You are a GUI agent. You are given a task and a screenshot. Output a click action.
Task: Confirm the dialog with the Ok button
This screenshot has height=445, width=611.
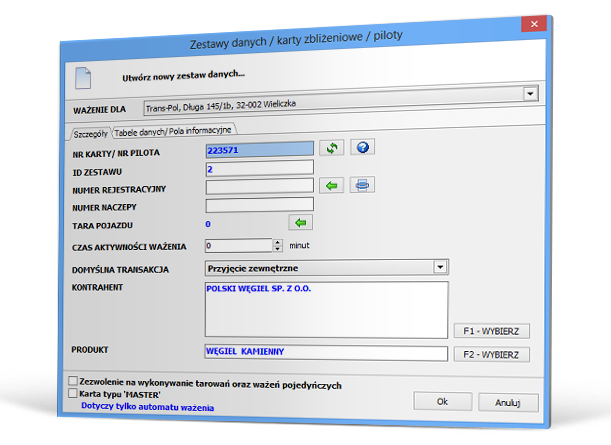pyautogui.click(x=441, y=401)
